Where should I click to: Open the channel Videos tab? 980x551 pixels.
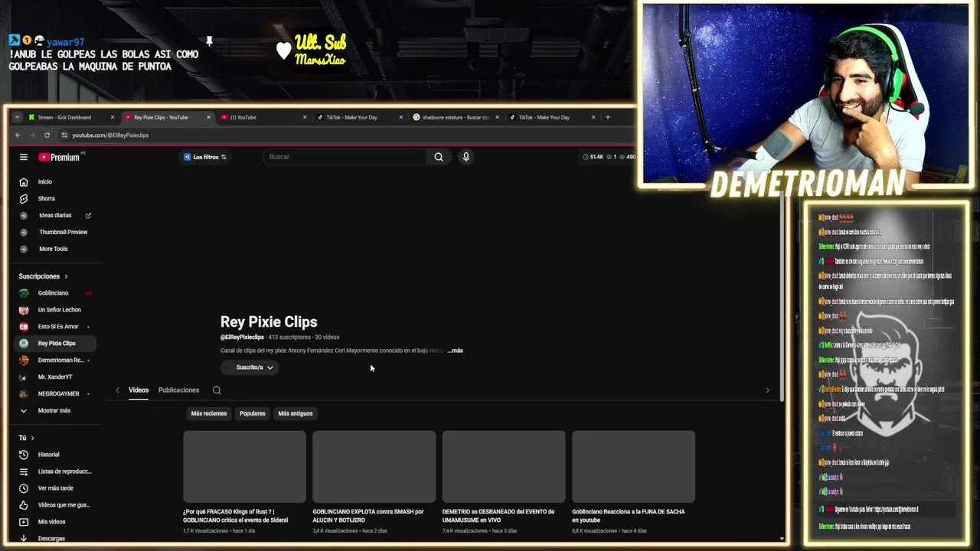139,390
